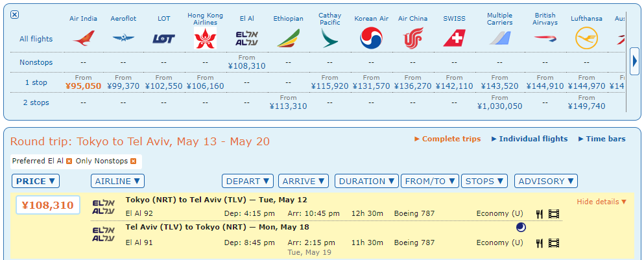Select the ¥108,310 price button
Screen dimensions: 644x260
[48, 205]
